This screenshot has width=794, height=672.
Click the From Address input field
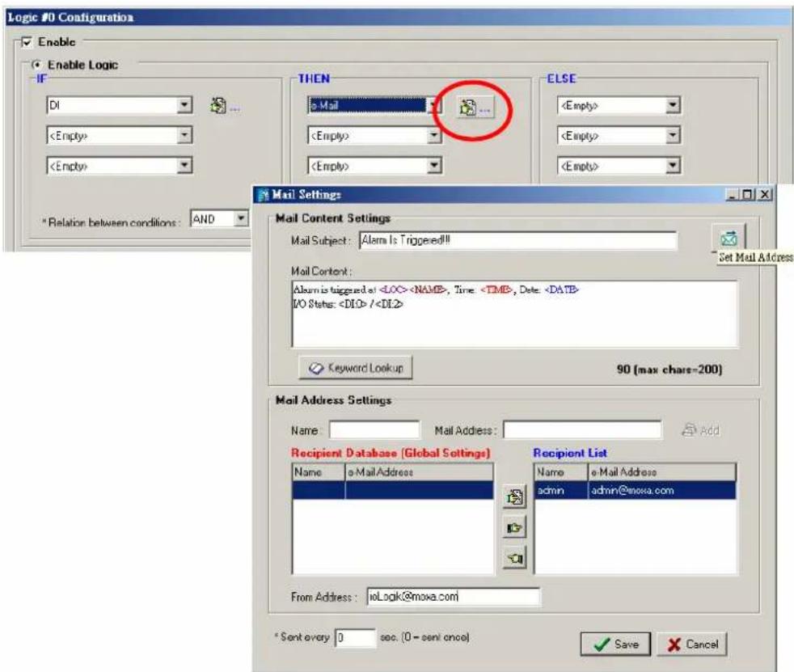tap(454, 597)
